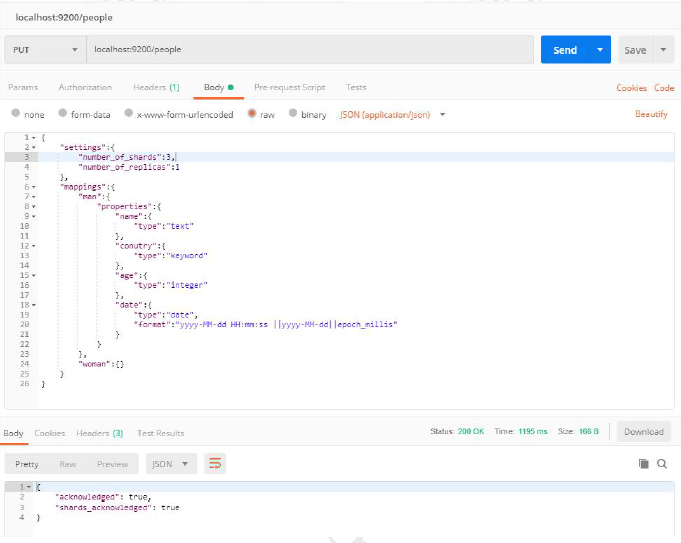Click the Beautify link
Image resolution: width=681 pixels, height=543 pixels.
tap(651, 114)
